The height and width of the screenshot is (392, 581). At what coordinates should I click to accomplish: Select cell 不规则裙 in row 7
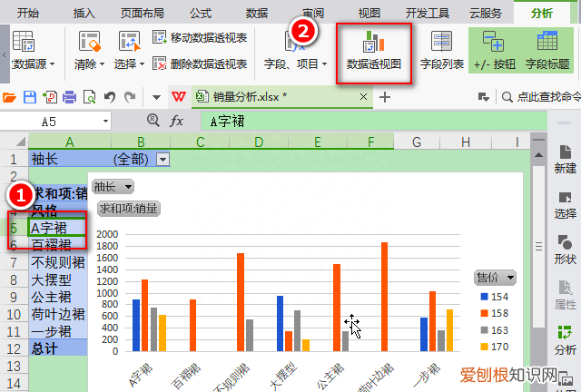pyautogui.click(x=58, y=262)
